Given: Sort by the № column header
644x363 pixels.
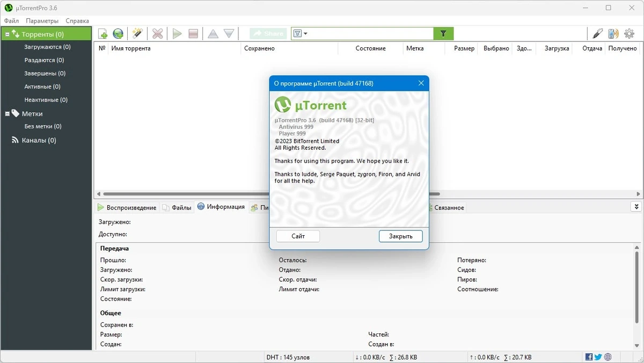Looking at the screenshot, I should pyautogui.click(x=102, y=48).
